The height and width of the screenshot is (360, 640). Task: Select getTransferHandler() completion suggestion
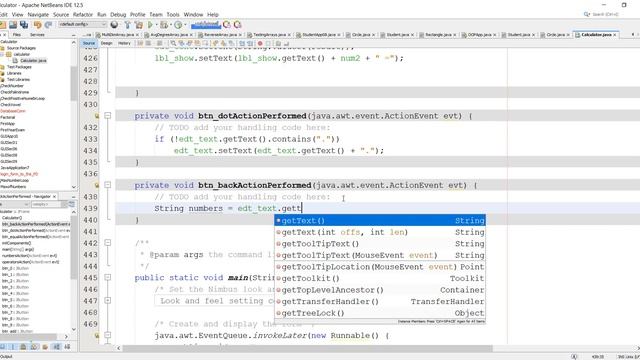(380, 301)
